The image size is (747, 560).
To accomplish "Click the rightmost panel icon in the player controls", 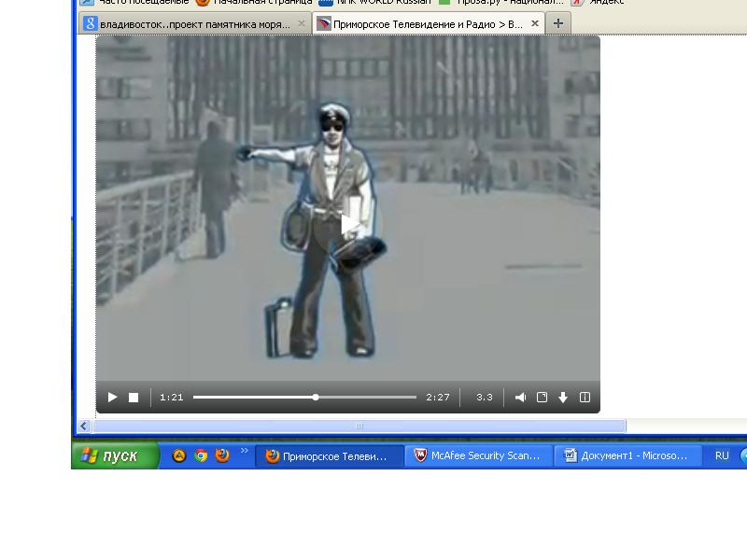I will (585, 398).
